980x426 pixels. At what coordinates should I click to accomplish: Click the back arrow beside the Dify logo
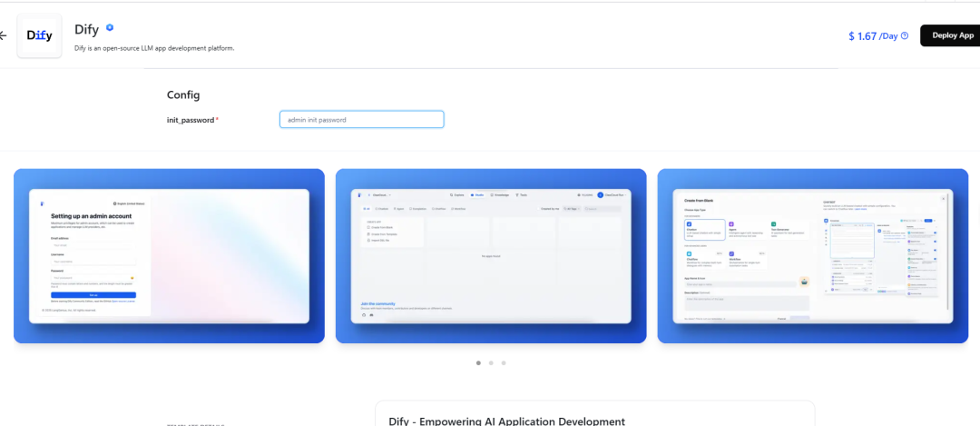[x=3, y=35]
